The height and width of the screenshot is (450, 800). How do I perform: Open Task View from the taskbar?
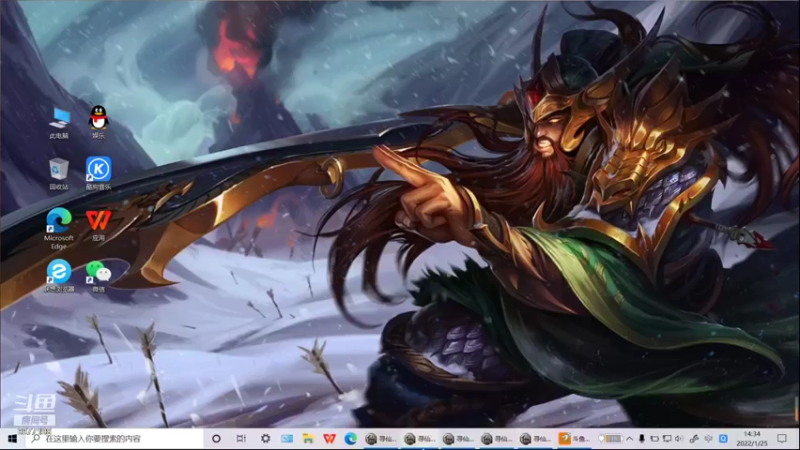click(241, 439)
